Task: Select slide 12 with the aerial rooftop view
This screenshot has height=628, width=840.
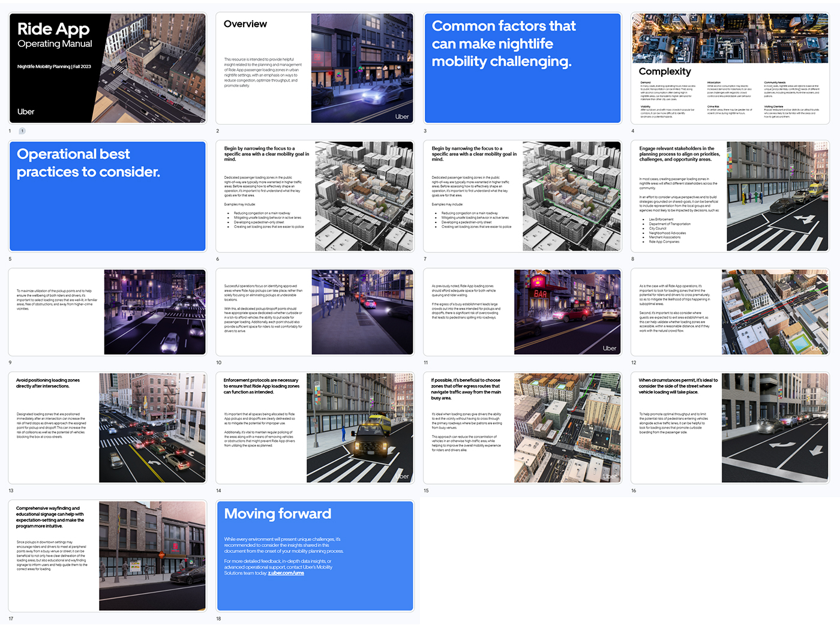Action: point(730,312)
